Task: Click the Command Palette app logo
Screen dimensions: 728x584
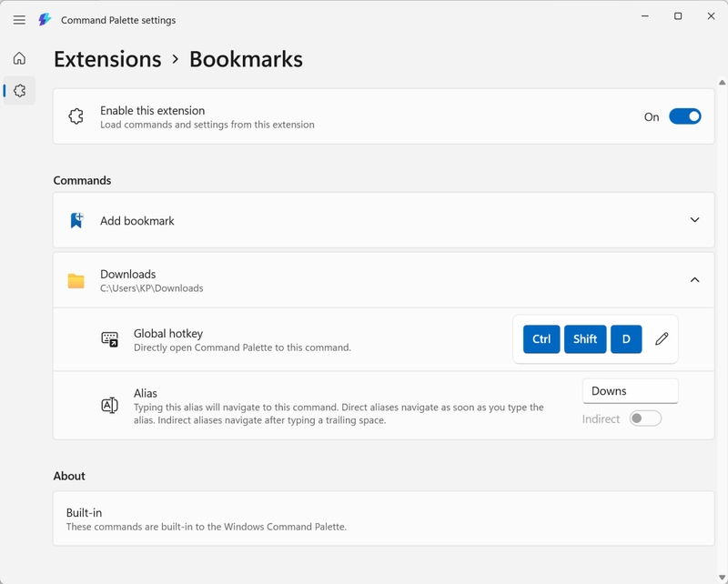Action: (x=45, y=20)
